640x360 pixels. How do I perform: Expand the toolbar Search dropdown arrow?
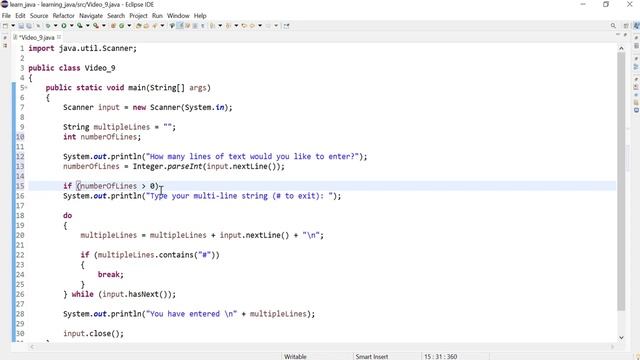162,26
